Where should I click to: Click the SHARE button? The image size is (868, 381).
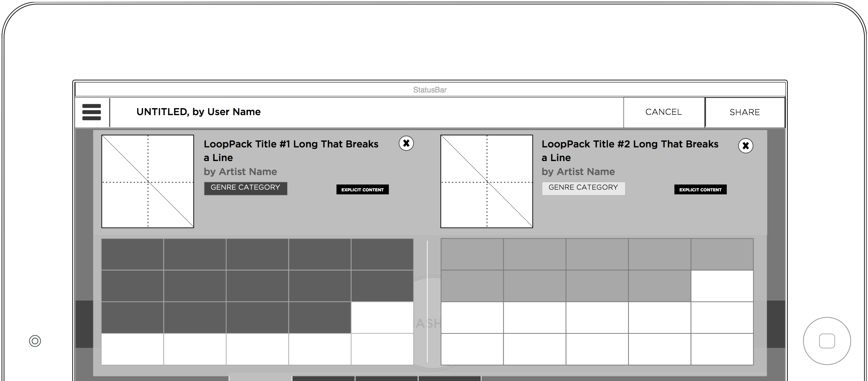tap(745, 112)
